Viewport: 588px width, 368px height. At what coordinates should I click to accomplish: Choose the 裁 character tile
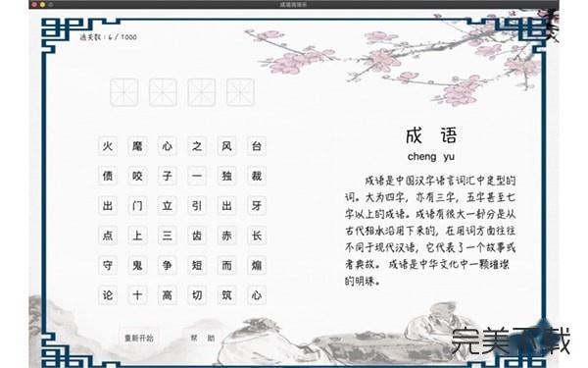(x=257, y=176)
